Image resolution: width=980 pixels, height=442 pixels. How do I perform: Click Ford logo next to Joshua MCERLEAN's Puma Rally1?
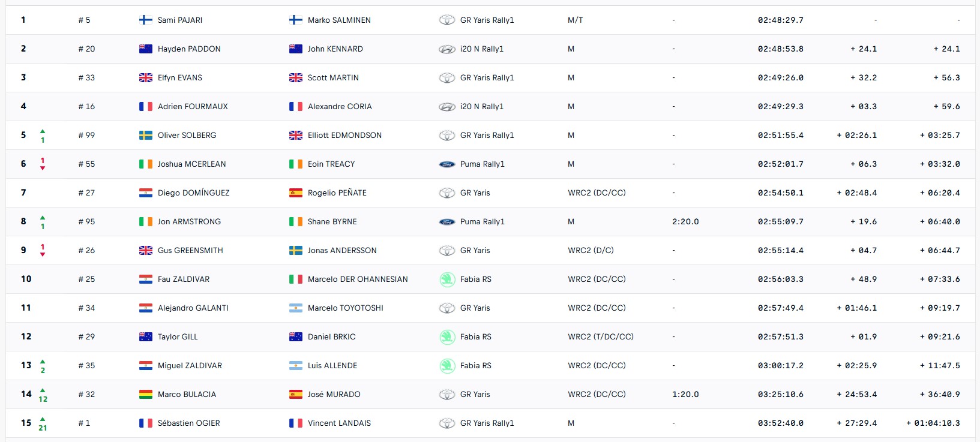click(447, 164)
